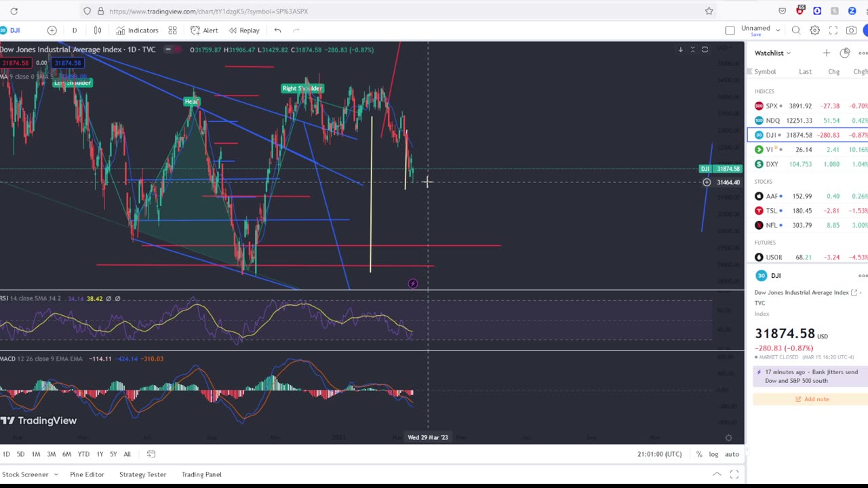Open the Indicators dialog
868x488 pixels.
coord(137,30)
